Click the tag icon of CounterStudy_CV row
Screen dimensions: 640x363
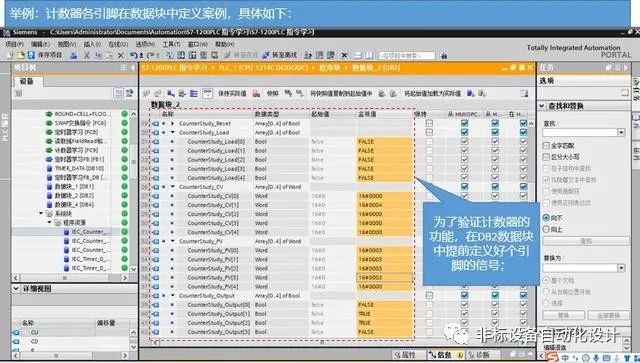(x=156, y=187)
